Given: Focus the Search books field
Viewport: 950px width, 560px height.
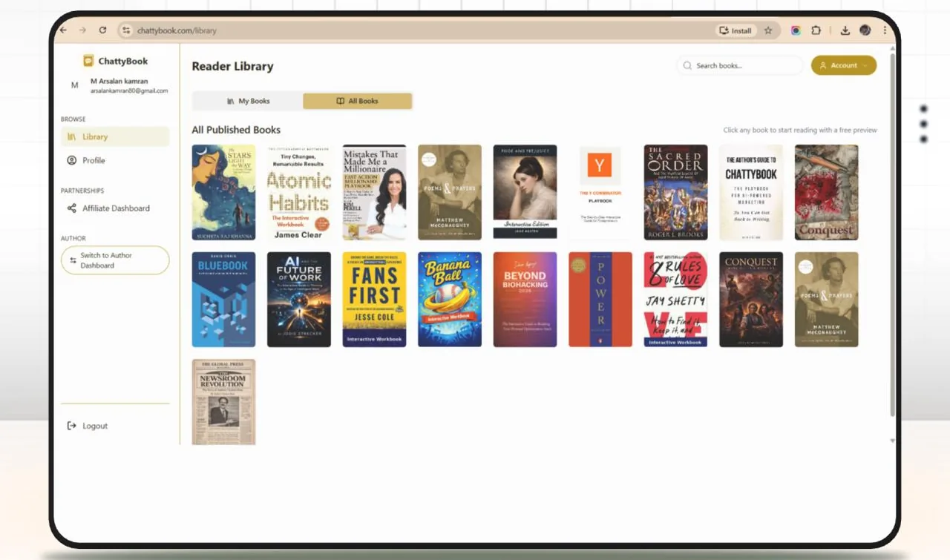Looking at the screenshot, I should (740, 66).
